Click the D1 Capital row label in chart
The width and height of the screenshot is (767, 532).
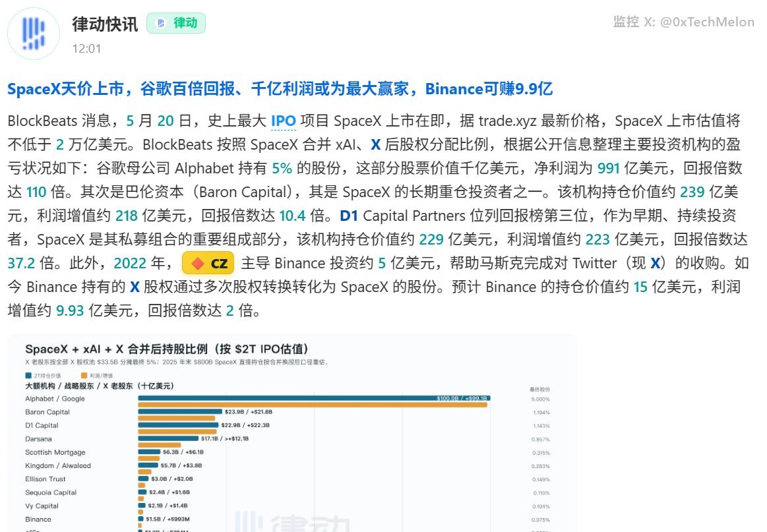click(42, 426)
